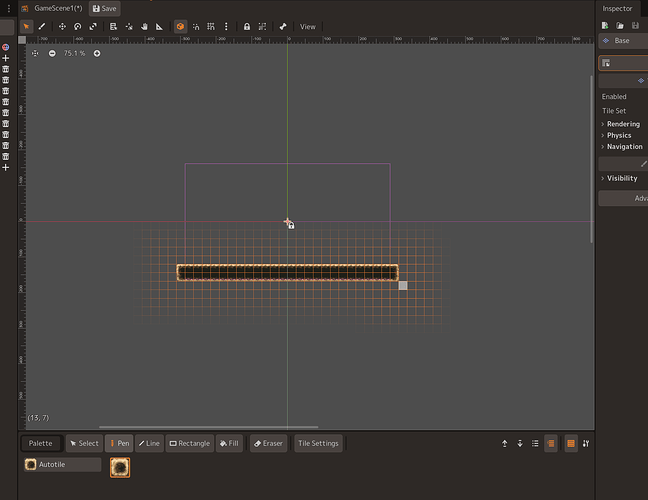Viewport: 648px width, 500px height.
Task: Toggle the orange tile grid visibility icon
Action: pos(571,443)
